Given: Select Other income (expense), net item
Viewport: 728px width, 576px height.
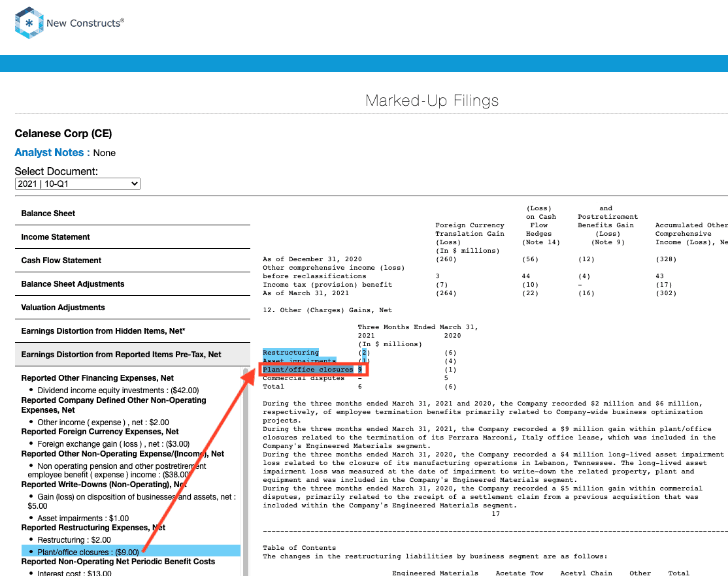Looking at the screenshot, I should coord(103,423).
